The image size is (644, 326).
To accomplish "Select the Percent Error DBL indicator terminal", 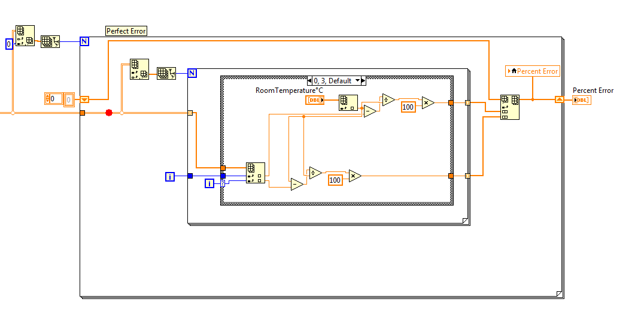I will (582, 100).
